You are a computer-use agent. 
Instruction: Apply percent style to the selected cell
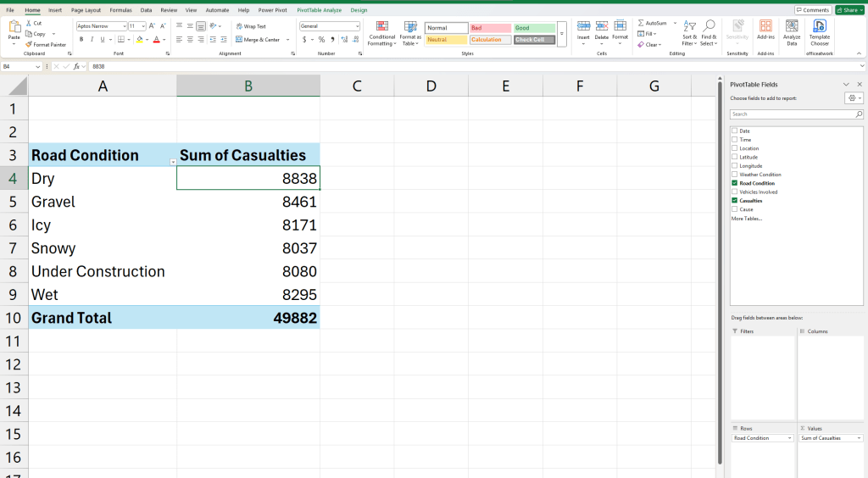tap(321, 40)
